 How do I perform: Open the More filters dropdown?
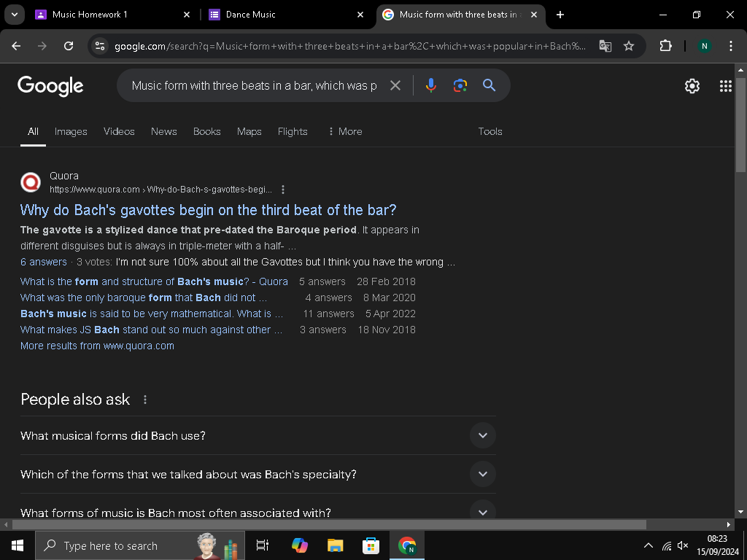point(345,131)
